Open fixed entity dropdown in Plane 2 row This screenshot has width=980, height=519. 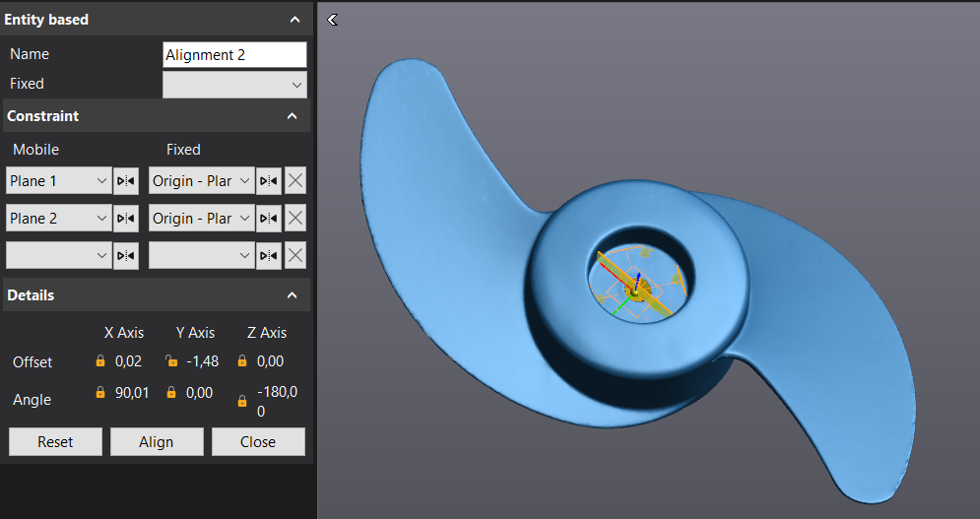[202, 219]
